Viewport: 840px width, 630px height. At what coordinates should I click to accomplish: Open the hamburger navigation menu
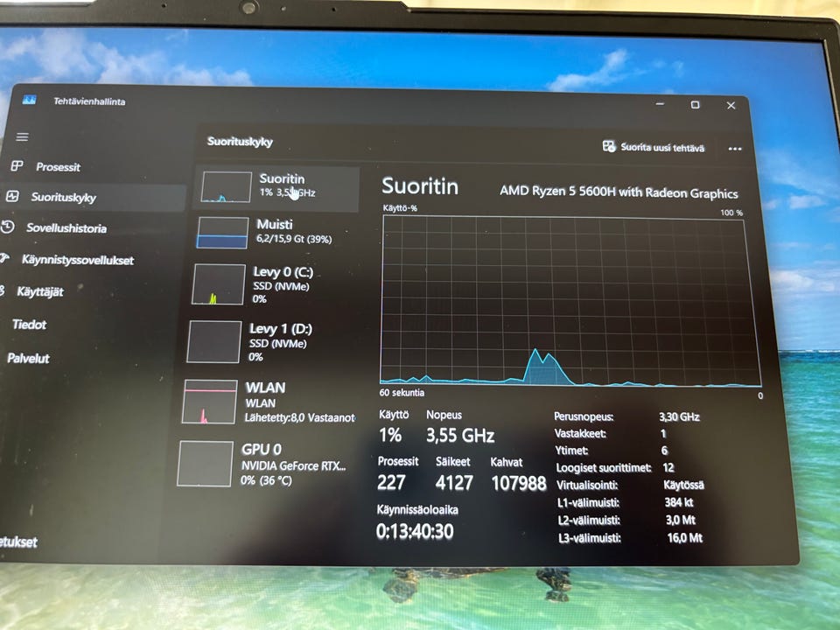coord(22,137)
